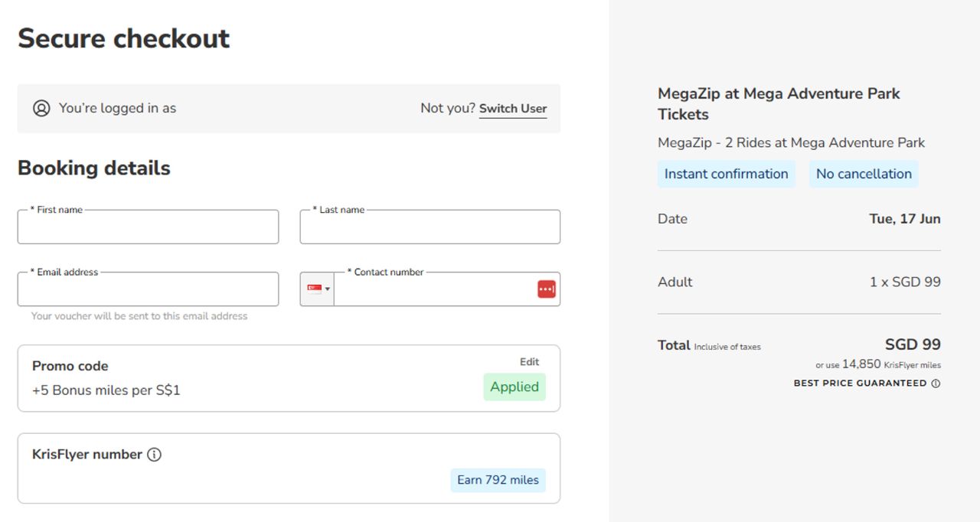Click the user profile icon
This screenshot has height=522, width=980.
[x=41, y=108]
